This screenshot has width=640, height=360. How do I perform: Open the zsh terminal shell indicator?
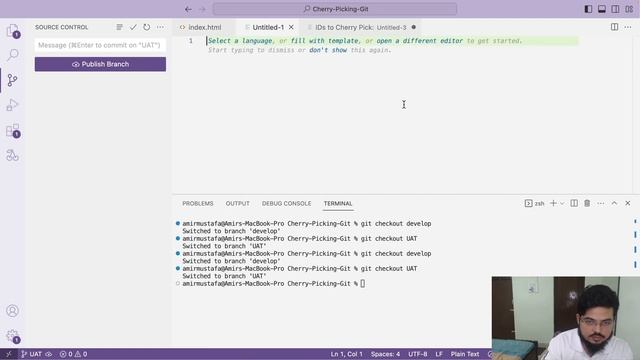coord(534,203)
